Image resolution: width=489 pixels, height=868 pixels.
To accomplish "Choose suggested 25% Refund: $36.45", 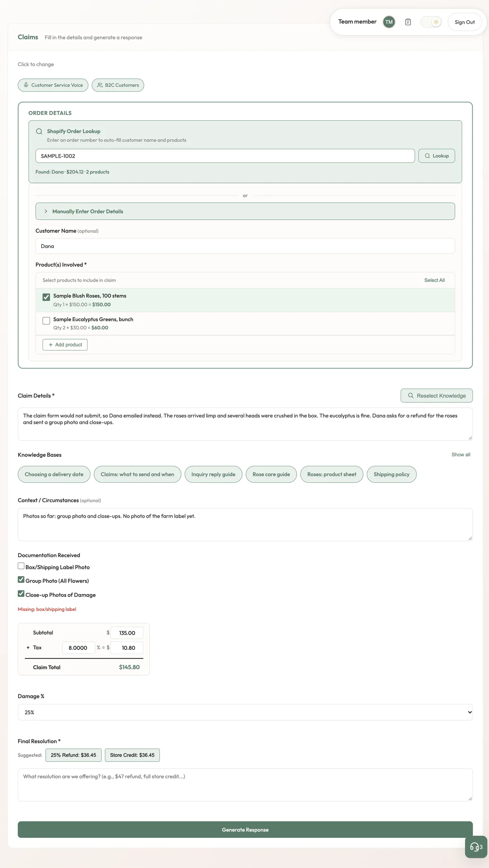I will click(x=74, y=755).
